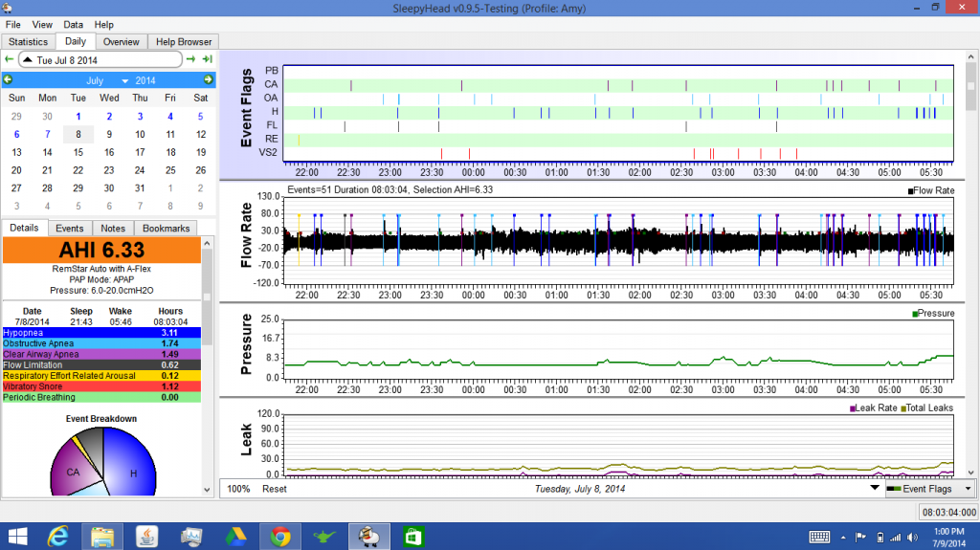Open the Data menu

pyautogui.click(x=73, y=24)
